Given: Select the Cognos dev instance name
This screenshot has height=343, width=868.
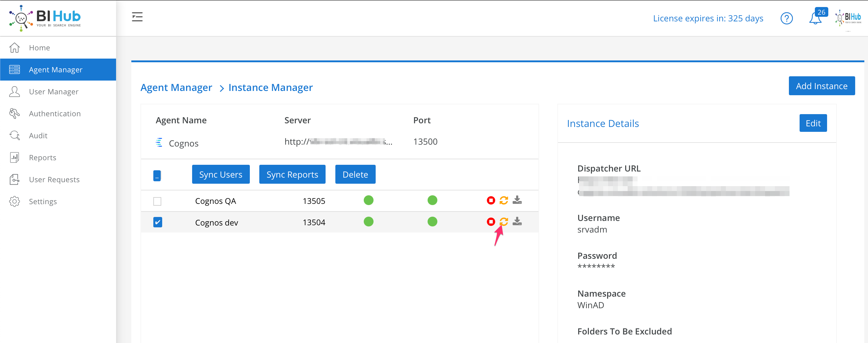Looking at the screenshot, I should [x=216, y=222].
